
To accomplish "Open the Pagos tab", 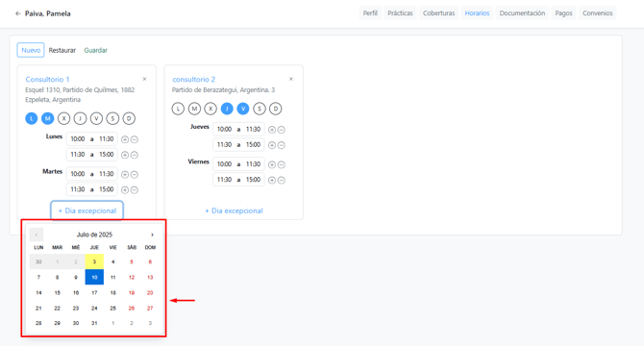I will coord(563,13).
